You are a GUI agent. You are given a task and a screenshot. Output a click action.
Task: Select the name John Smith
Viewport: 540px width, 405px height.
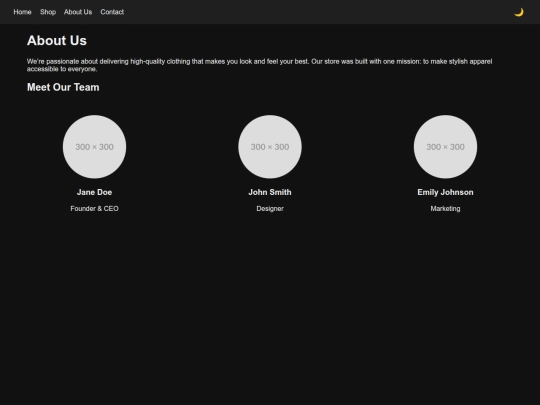pos(270,192)
